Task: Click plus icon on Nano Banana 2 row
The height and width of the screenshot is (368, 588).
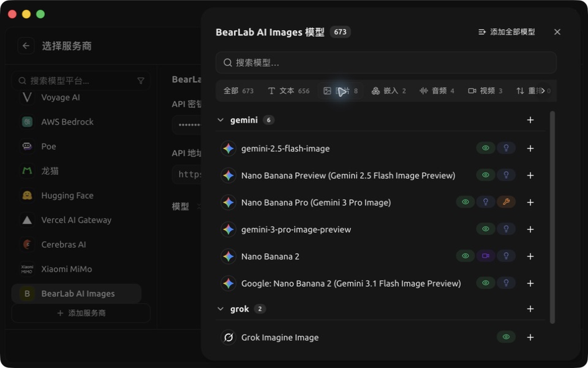Action: click(530, 256)
